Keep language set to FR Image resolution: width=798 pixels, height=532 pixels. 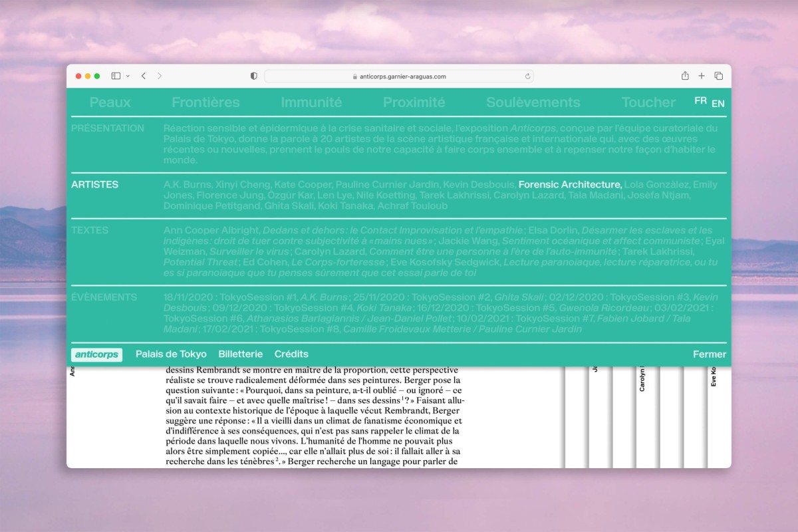click(x=700, y=101)
